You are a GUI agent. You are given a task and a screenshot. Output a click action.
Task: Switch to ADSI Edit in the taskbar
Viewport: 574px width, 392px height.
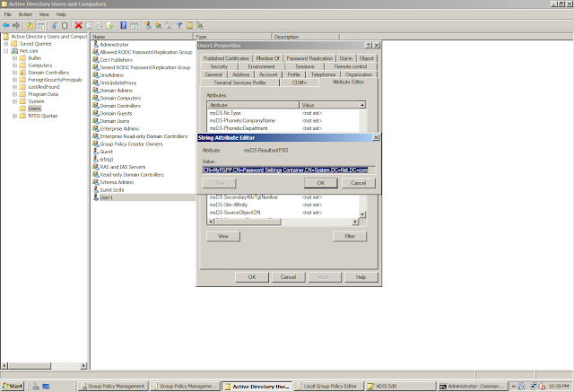point(401,386)
